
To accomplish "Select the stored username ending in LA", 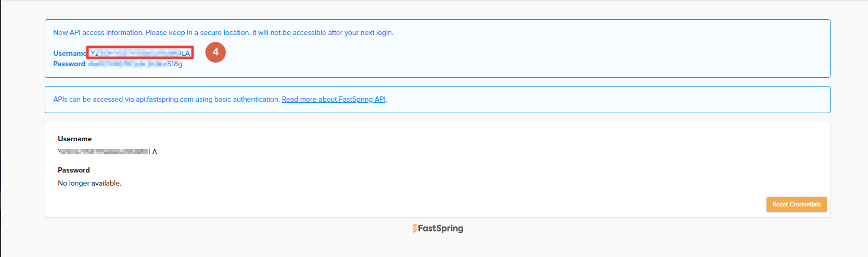I will (x=107, y=152).
